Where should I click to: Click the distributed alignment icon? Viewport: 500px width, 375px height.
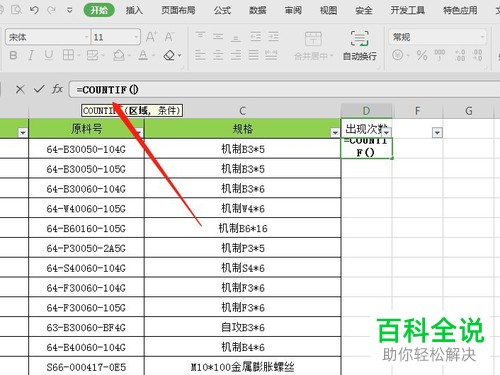tap(271, 55)
